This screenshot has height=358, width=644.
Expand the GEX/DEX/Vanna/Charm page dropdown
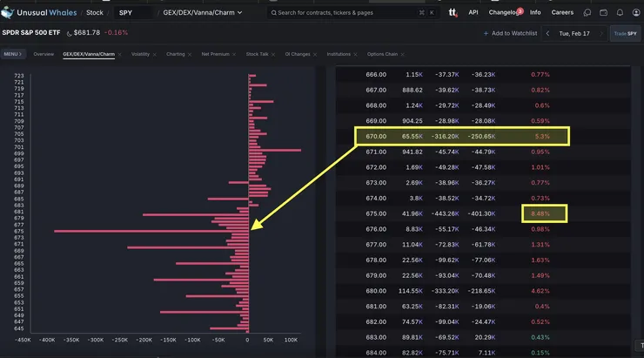tap(203, 13)
